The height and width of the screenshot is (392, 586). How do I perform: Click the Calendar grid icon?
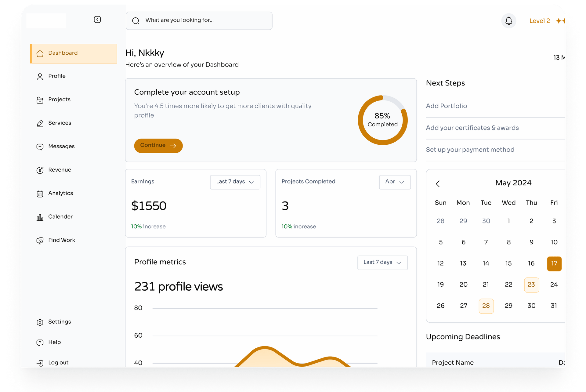[x=40, y=193]
